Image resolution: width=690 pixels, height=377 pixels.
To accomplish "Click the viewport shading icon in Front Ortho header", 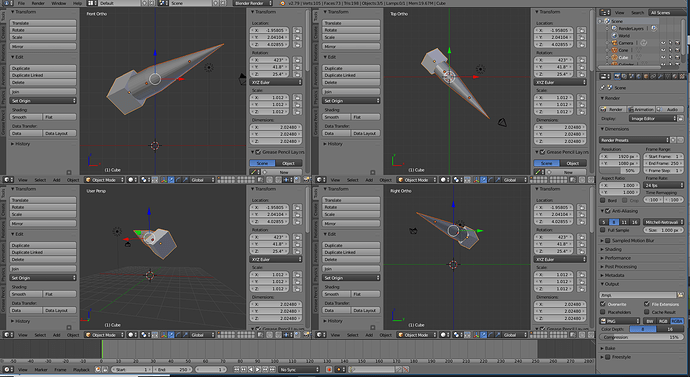I will point(132,180).
